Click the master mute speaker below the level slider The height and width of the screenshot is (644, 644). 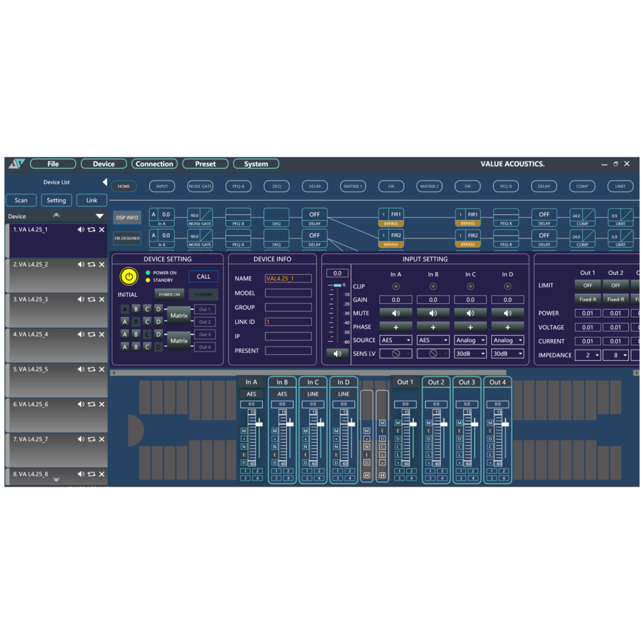[337, 353]
